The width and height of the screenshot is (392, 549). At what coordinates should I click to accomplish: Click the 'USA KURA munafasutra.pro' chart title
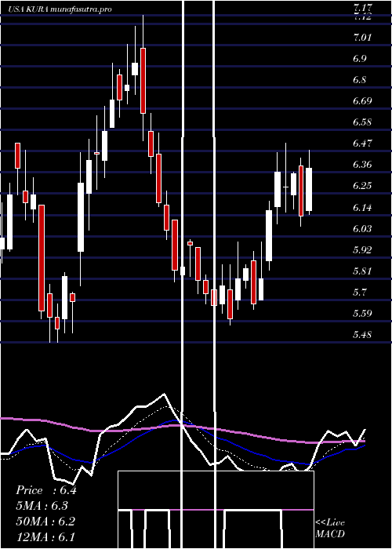tap(60, 9)
